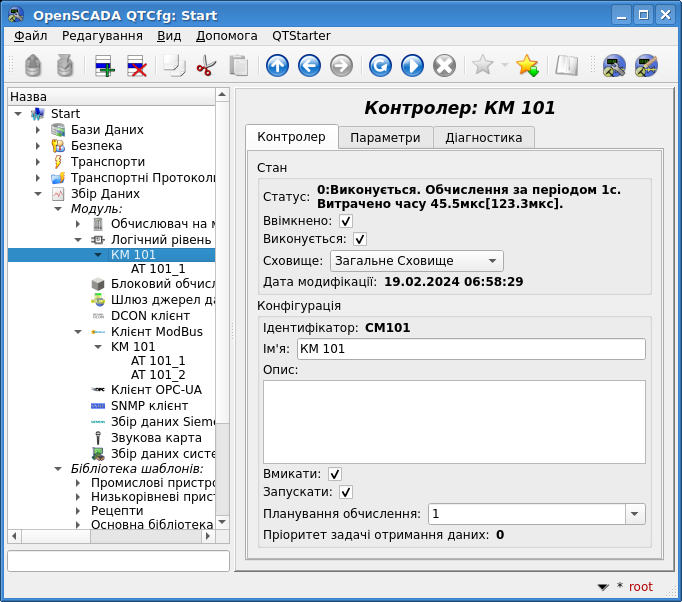Expand the Бази Даних tree node

(x=38, y=130)
